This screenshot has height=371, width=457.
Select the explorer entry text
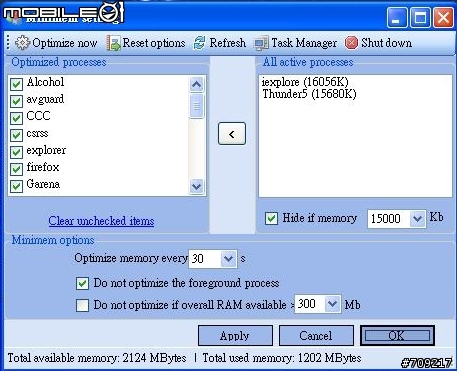(46, 150)
